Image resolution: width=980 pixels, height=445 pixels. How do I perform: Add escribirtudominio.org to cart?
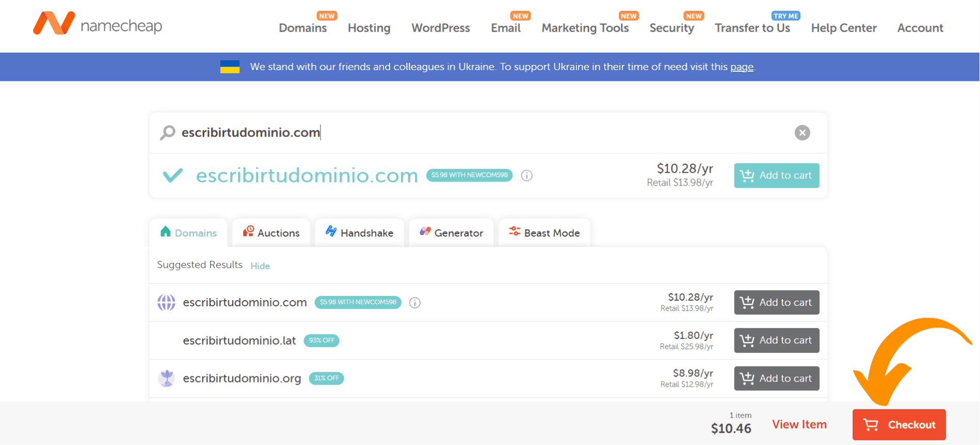point(777,378)
